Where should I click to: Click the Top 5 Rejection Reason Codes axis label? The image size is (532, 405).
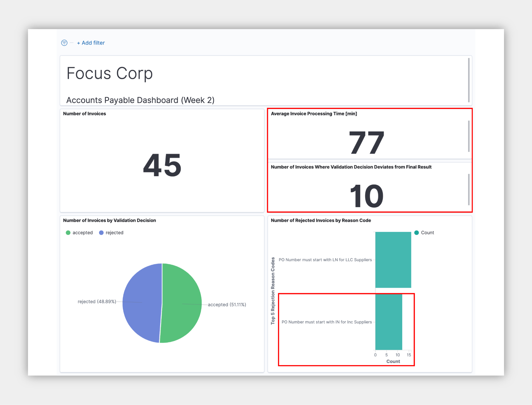(273, 291)
